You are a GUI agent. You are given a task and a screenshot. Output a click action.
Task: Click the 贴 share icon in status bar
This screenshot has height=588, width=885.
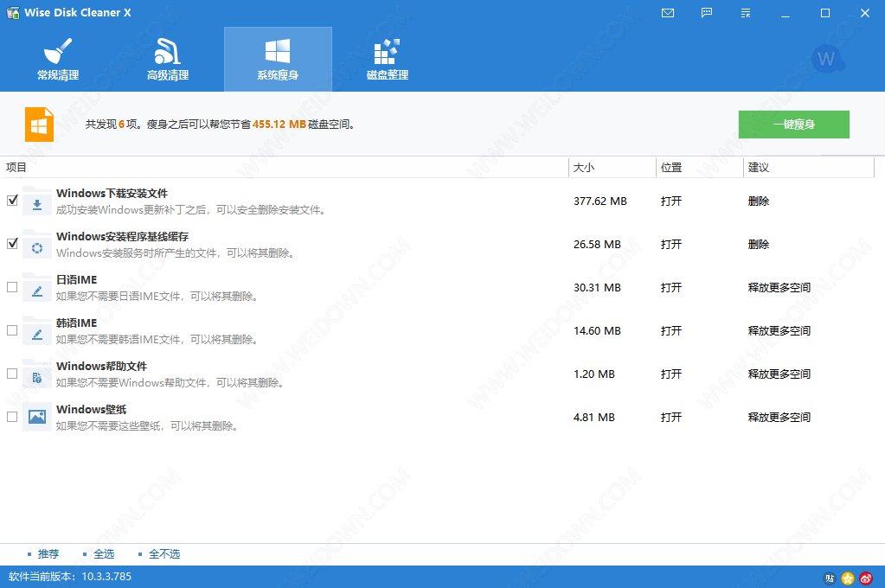point(830,578)
